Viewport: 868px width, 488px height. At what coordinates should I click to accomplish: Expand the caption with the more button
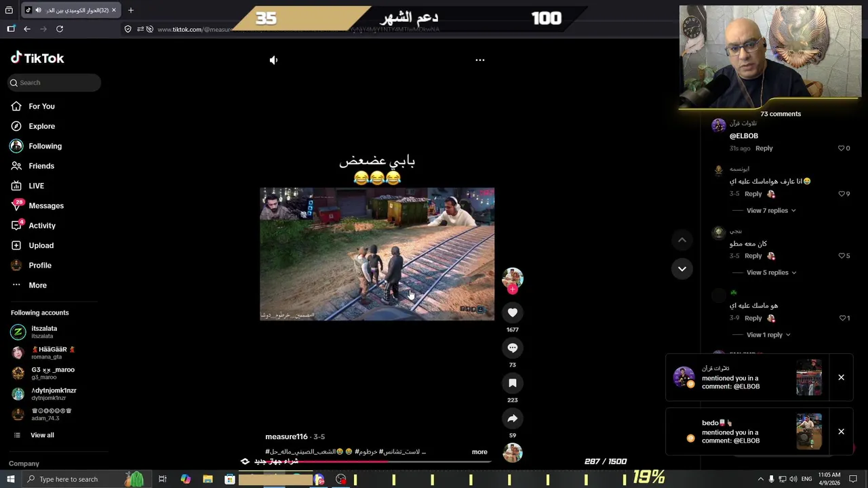click(479, 452)
